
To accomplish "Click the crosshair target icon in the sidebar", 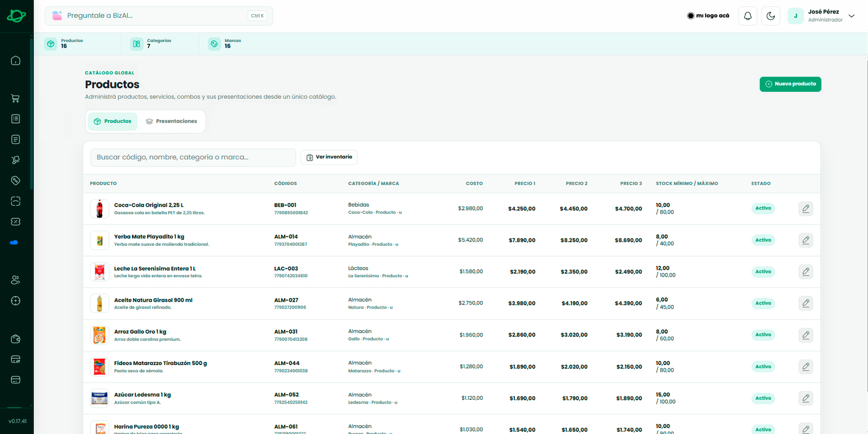I will [16, 301].
